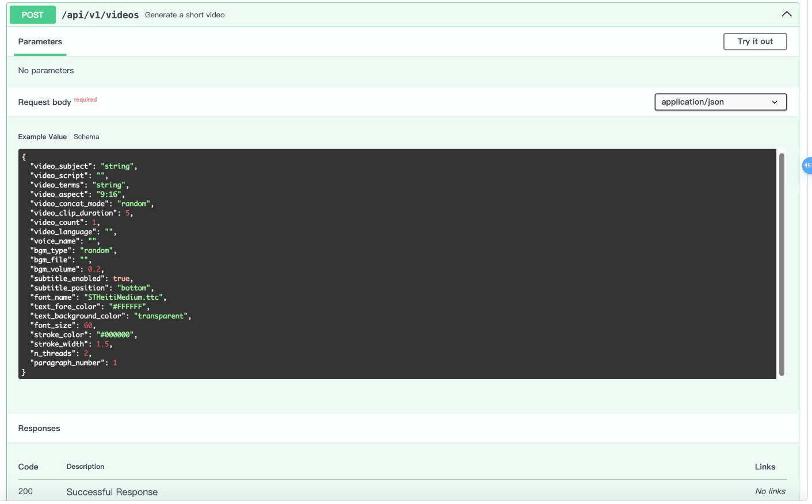Click the Generate a short video summary
Image resolution: width=812 pixels, height=504 pixels.
point(185,15)
